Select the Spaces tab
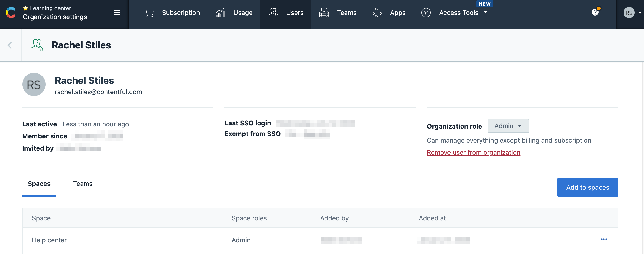Screen dimensions: 644x254 (39, 184)
